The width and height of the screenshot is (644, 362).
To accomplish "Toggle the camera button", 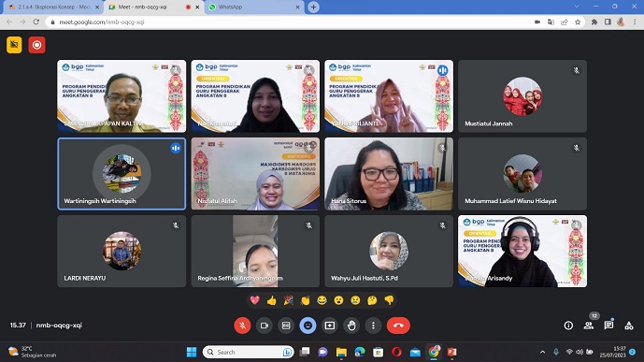I will (x=265, y=326).
